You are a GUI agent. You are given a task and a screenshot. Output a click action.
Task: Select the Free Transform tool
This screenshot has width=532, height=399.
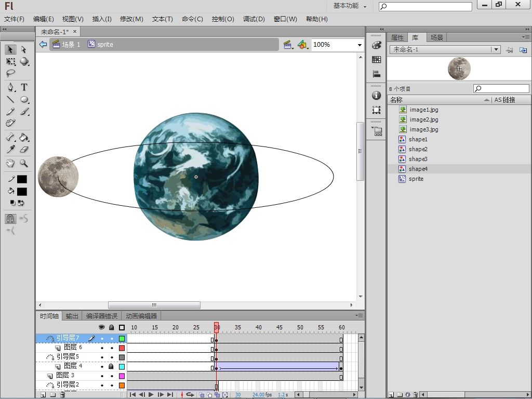pyautogui.click(x=10, y=61)
